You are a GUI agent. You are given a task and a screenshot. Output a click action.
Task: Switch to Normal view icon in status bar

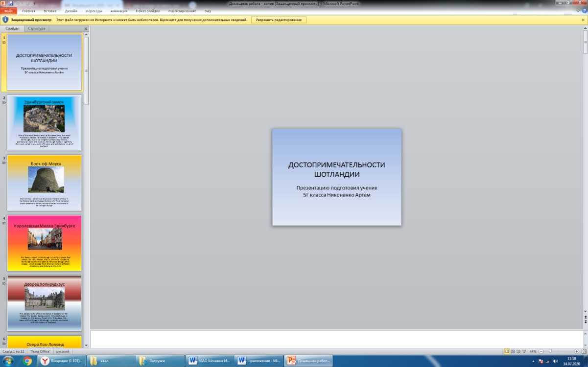click(507, 351)
